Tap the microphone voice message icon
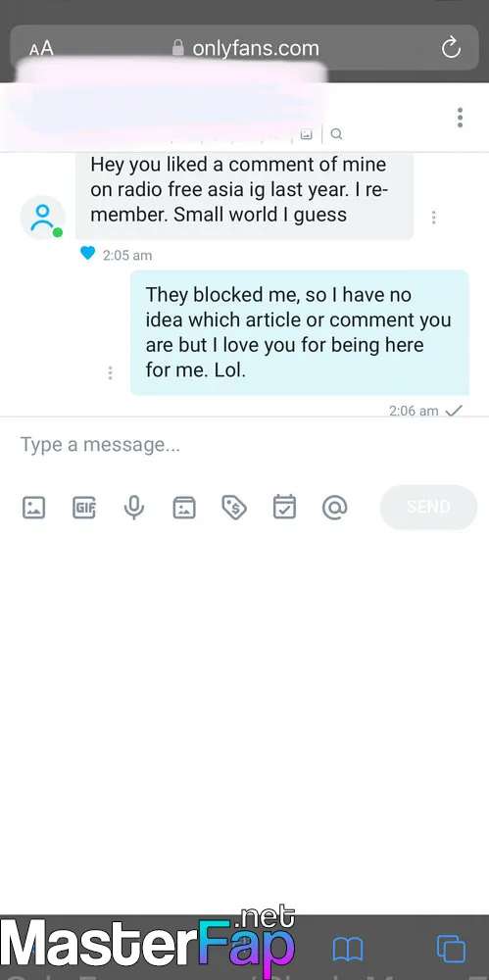 [x=134, y=508]
